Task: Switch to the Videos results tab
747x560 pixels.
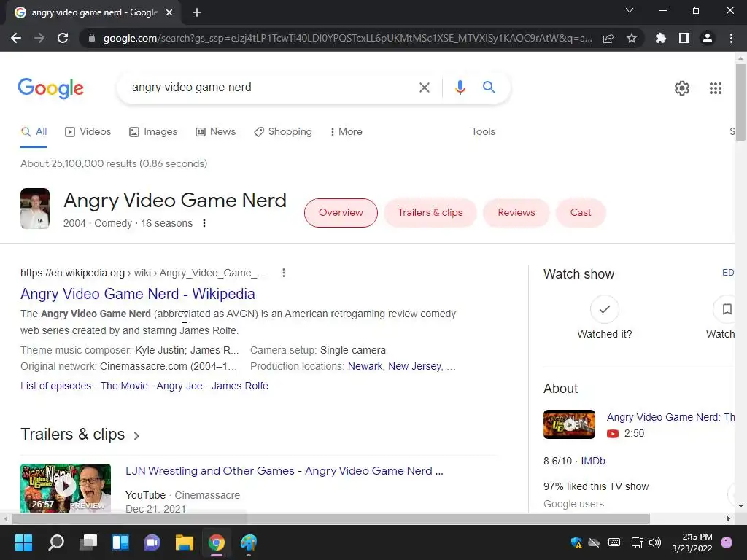Action: pos(88,132)
